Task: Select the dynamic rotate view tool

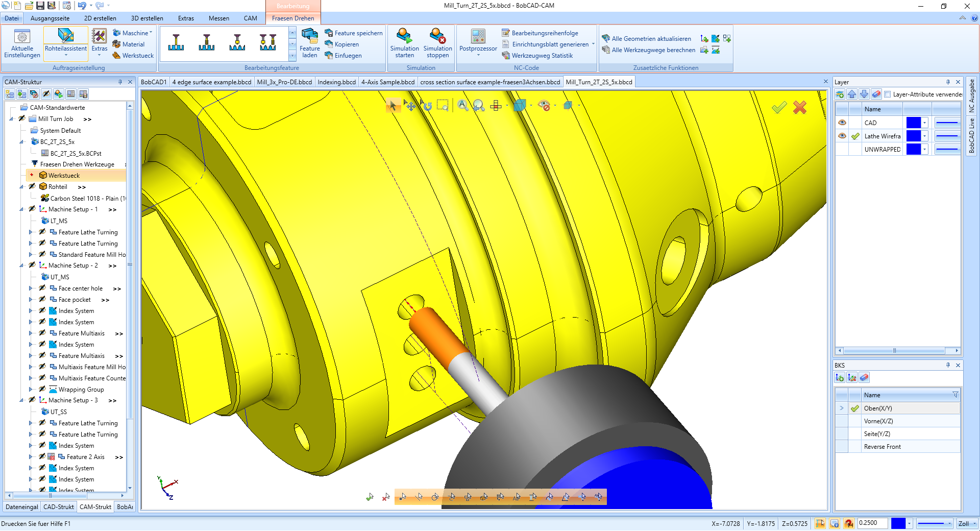Action: click(x=428, y=106)
